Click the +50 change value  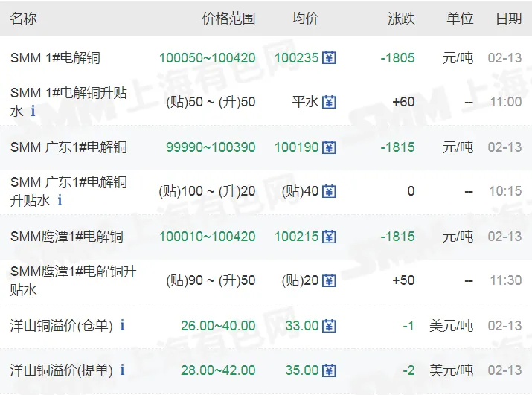[403, 280]
